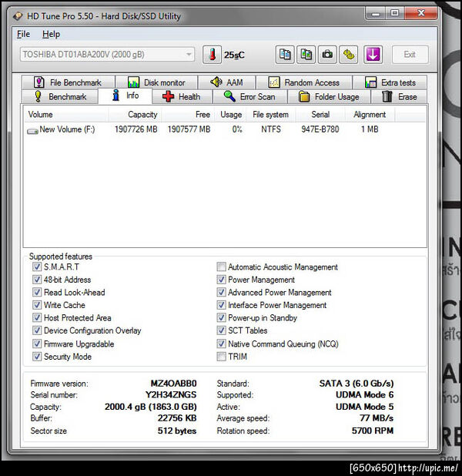Select the Info tab
Image resolution: width=462 pixels, height=476 pixels.
[126, 96]
